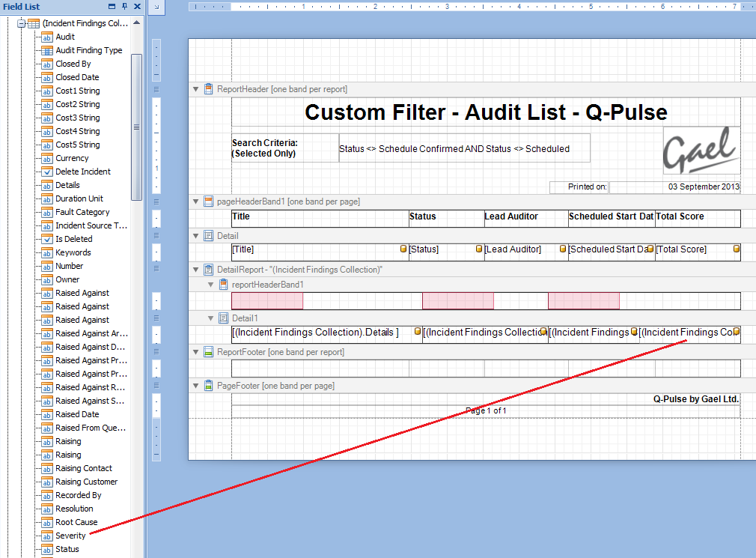
Task: Click binding tag on [Title] cell
Action: 403,249
